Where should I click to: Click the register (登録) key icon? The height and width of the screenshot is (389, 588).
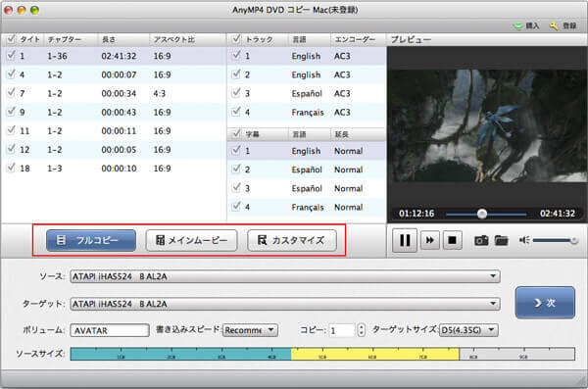pyautogui.click(x=554, y=25)
